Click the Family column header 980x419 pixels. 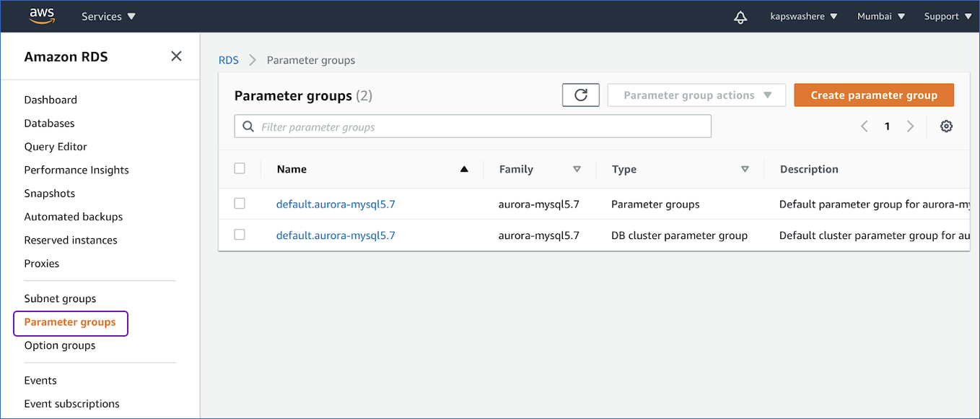(516, 169)
